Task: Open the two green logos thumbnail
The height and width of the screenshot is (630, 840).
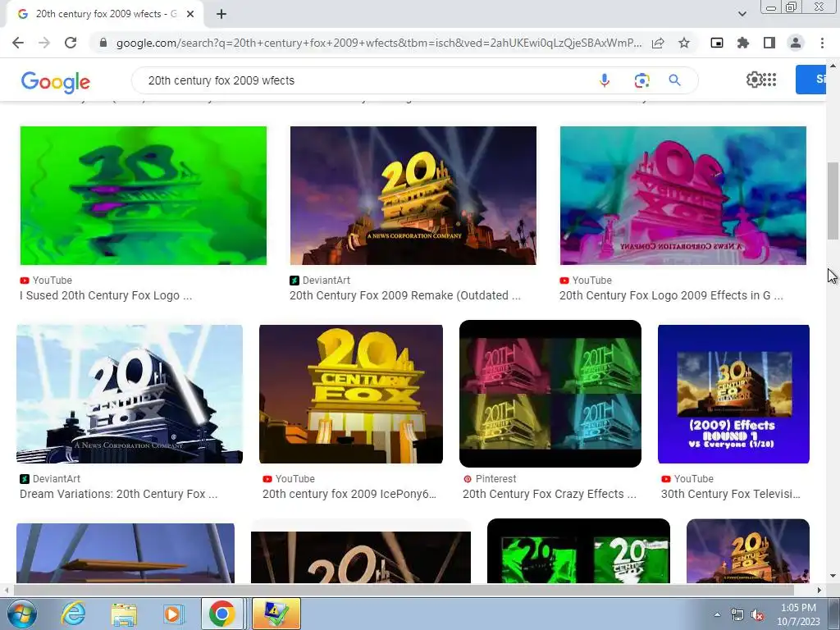Action: (x=578, y=550)
